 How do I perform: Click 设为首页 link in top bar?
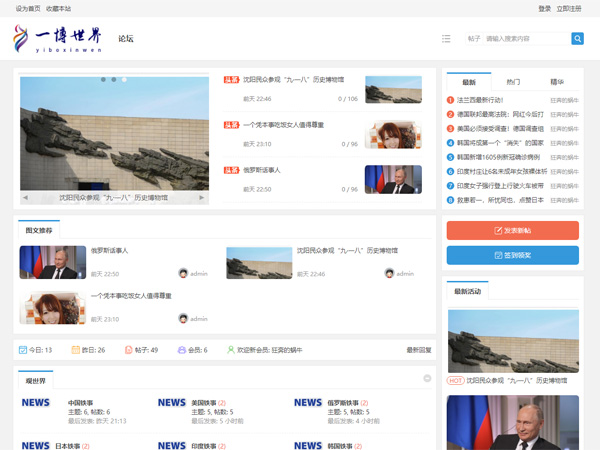pyautogui.click(x=28, y=8)
